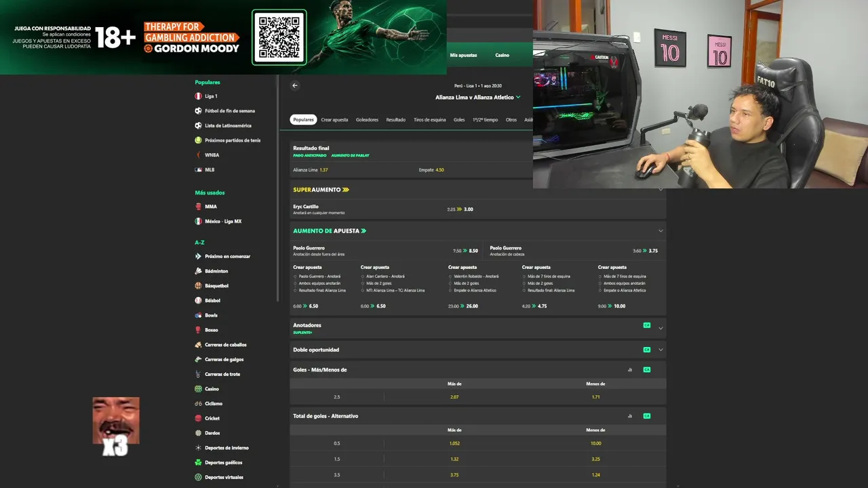Select the MLB logo icon
868x488 pixels.
click(x=198, y=169)
